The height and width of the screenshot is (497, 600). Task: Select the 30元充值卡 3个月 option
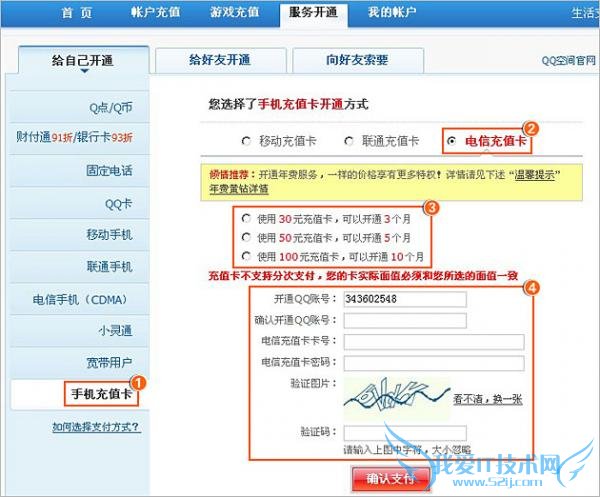tap(246, 218)
